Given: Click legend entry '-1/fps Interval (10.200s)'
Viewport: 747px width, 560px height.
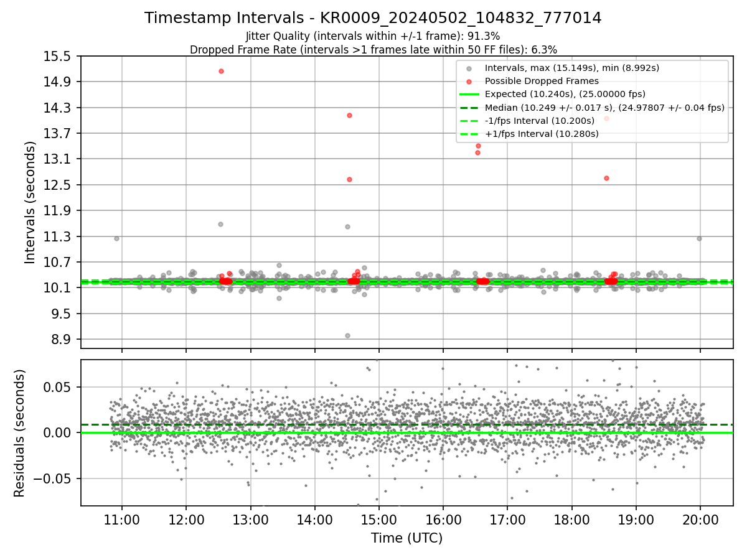Looking at the screenshot, I should pyautogui.click(x=539, y=121).
